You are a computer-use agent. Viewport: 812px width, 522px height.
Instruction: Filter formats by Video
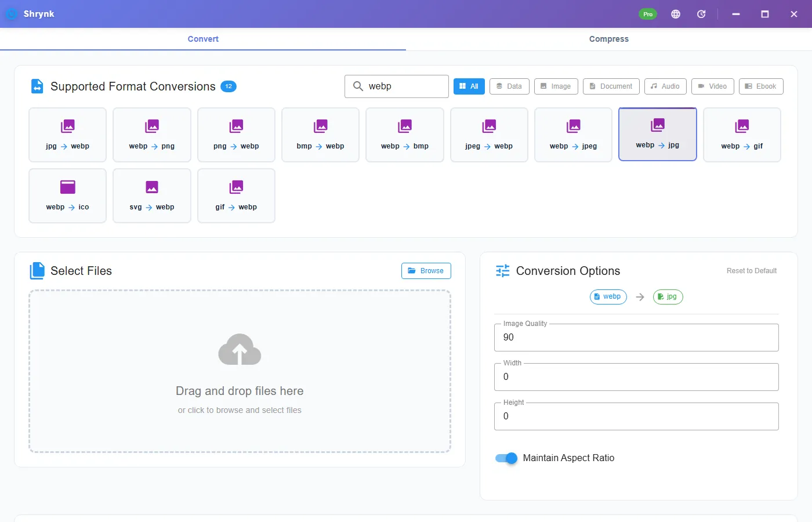pyautogui.click(x=713, y=86)
